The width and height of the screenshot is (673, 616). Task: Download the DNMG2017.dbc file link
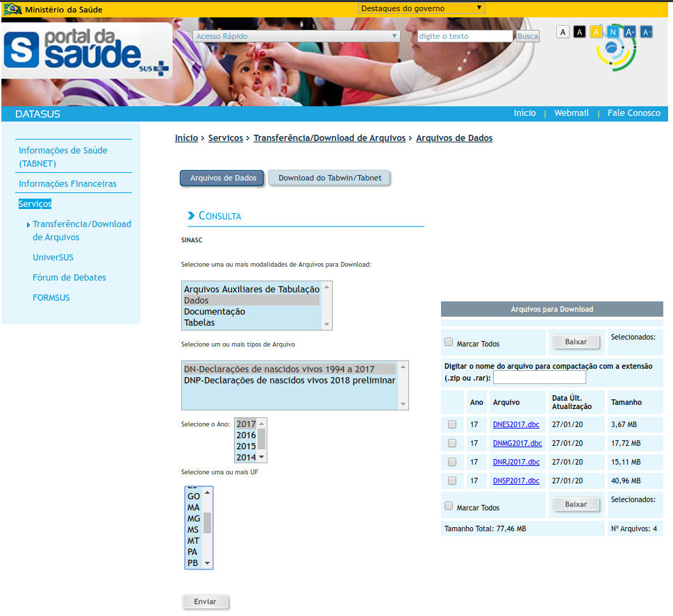pos(517,443)
